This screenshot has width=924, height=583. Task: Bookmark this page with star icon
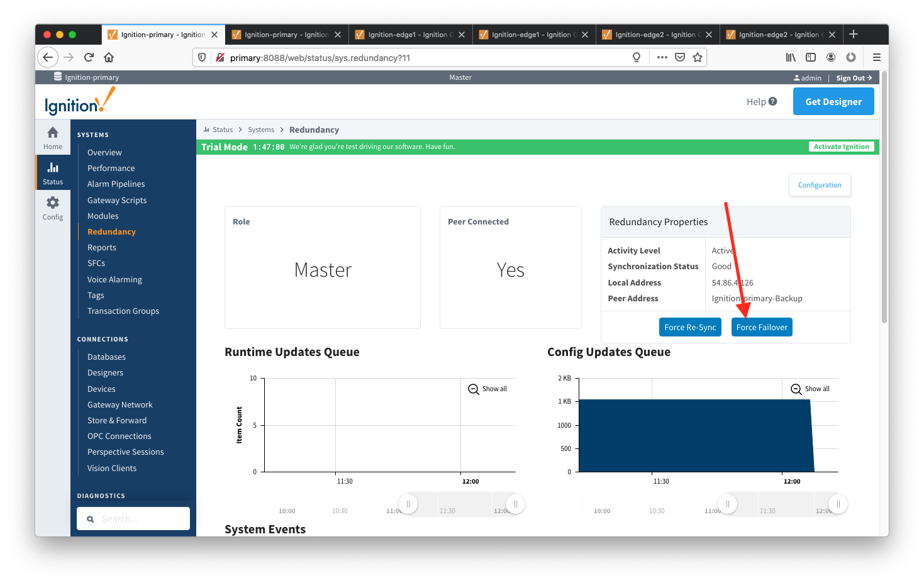pos(698,57)
